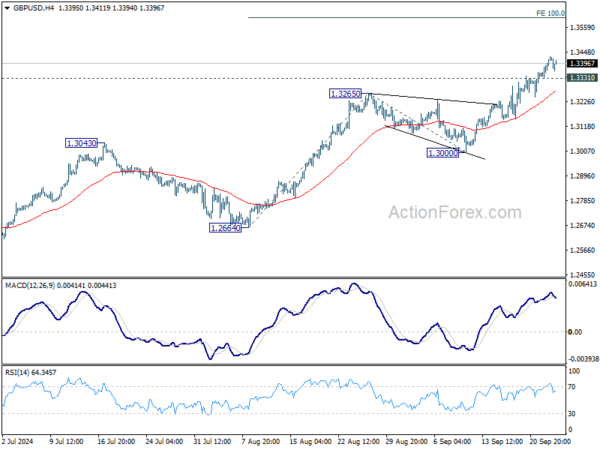The image size is (600, 450).
Task: Click the RSI scale level 100
Action: pos(574,371)
